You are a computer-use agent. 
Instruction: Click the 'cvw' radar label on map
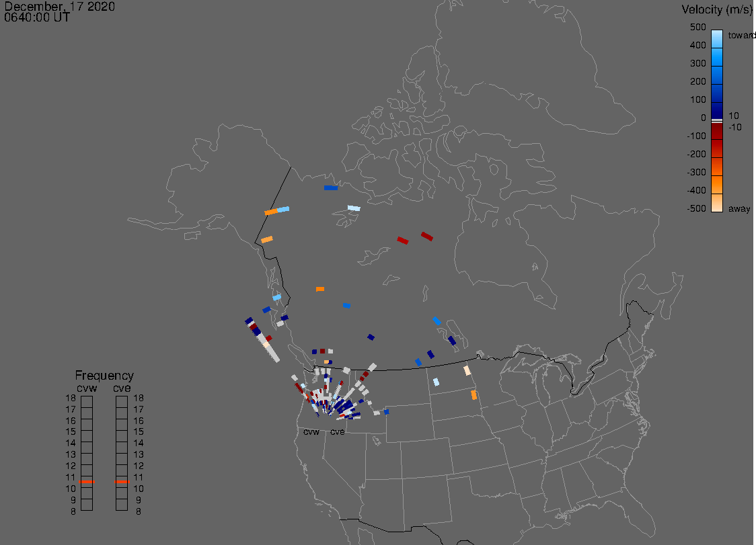click(x=311, y=431)
